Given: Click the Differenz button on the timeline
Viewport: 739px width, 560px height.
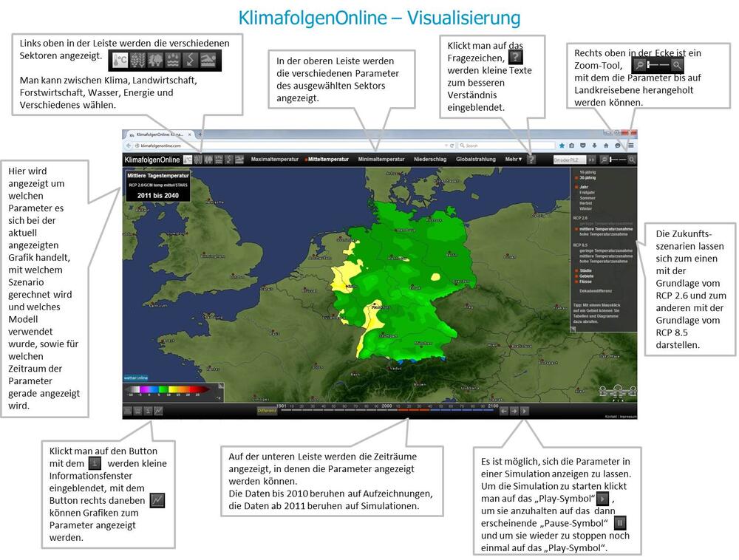Looking at the screenshot, I should [267, 411].
